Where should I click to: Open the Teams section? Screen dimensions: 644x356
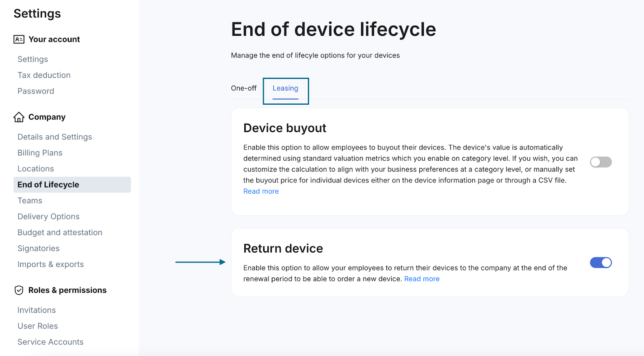[x=30, y=201]
